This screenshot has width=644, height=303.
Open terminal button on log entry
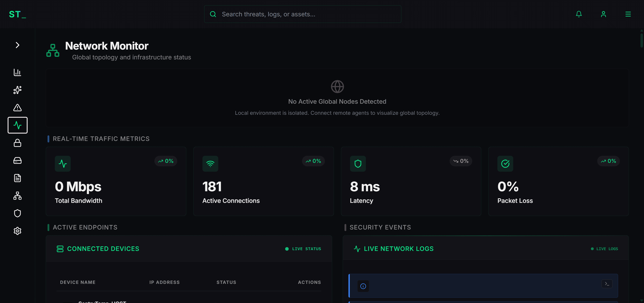click(x=607, y=284)
